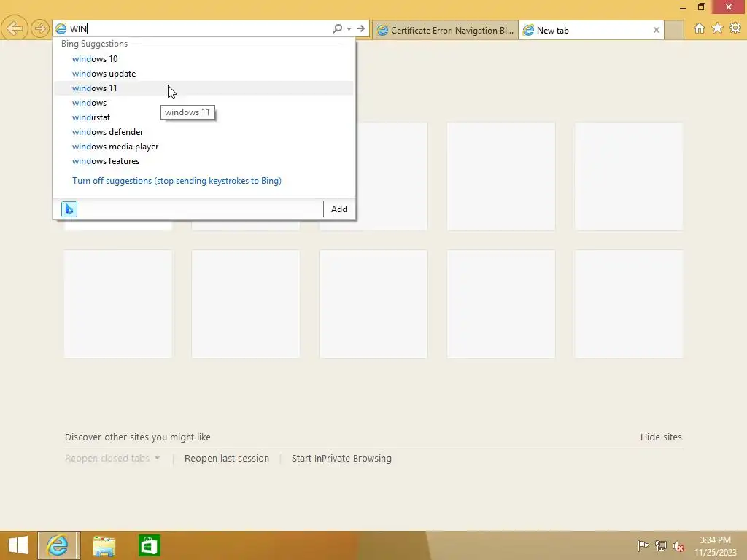Go back with the Back arrow button
The image size is (747, 560).
click(15, 28)
